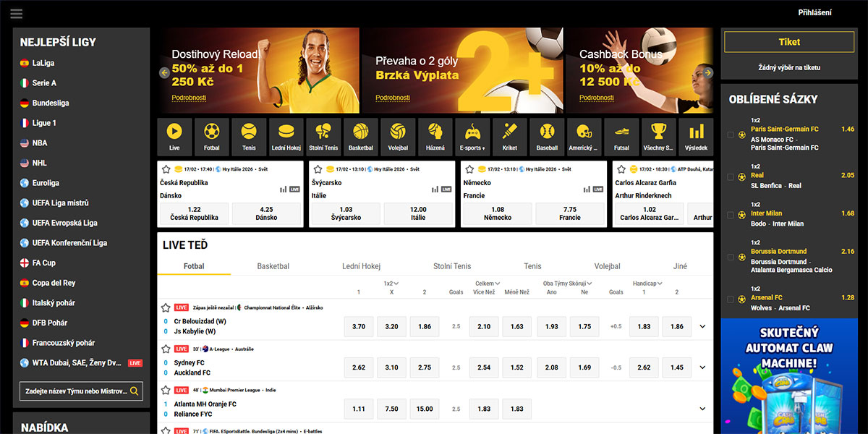Expand the Cr Belouizdad match row
The width and height of the screenshot is (868, 434).
pyautogui.click(x=702, y=326)
